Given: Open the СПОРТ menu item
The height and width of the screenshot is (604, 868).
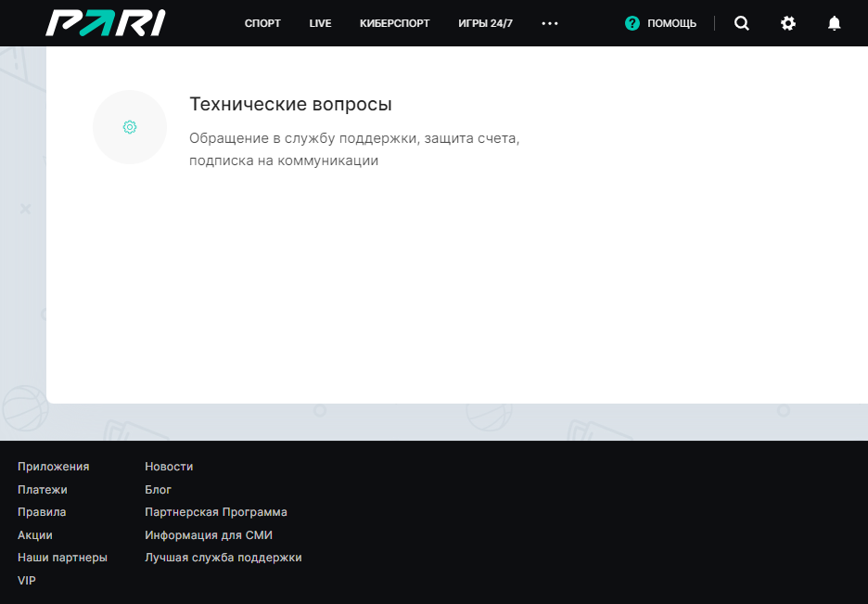Looking at the screenshot, I should click(262, 23).
